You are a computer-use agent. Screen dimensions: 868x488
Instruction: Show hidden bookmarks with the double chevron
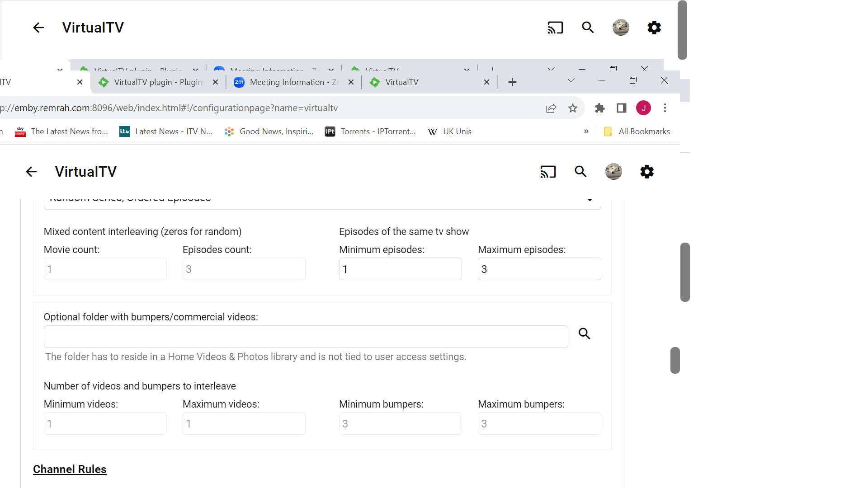(586, 131)
